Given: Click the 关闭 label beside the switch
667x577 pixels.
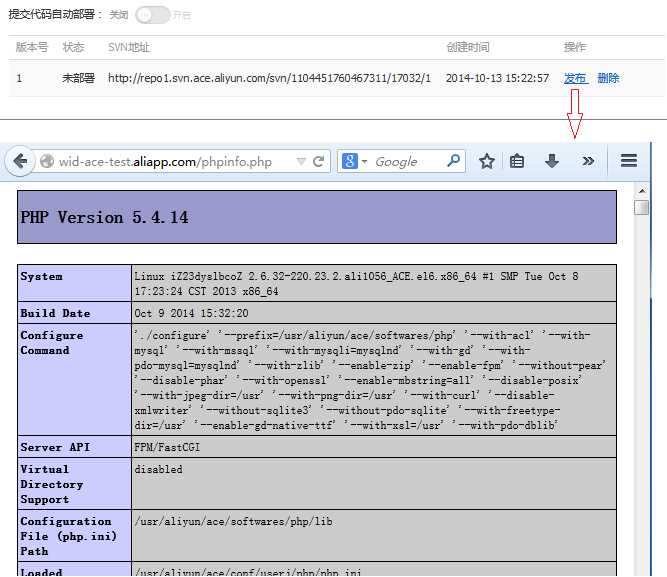Looking at the screenshot, I should 119,15.
